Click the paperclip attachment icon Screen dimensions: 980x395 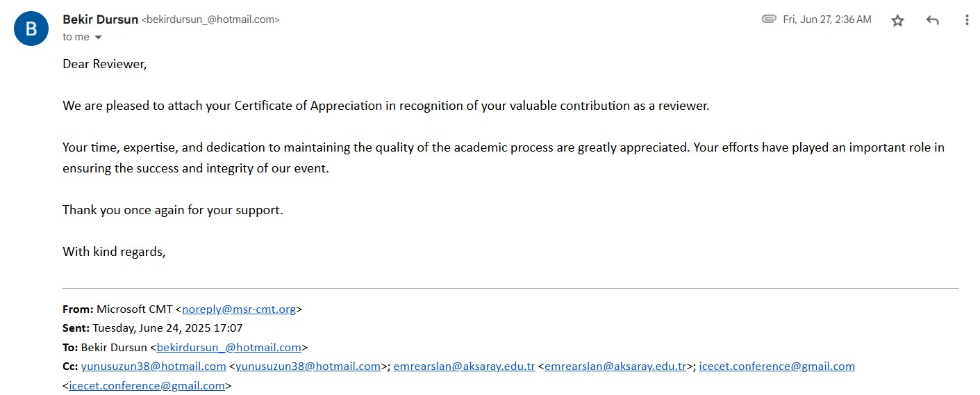(769, 19)
